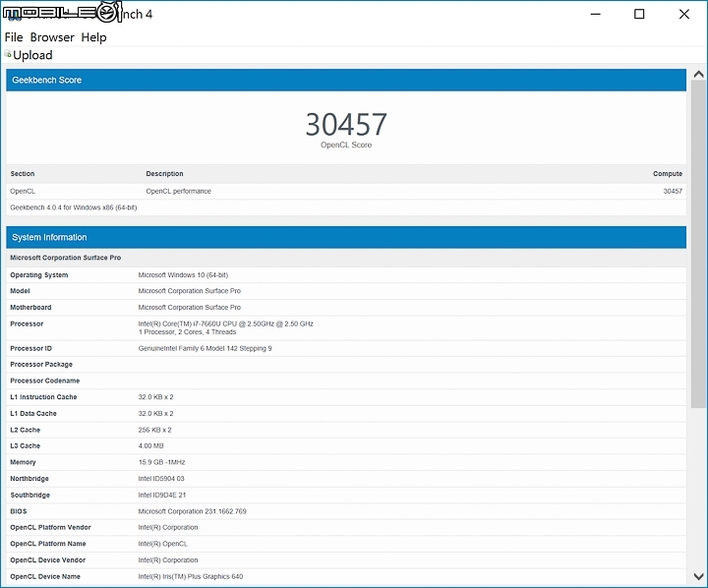This screenshot has height=588, width=708.
Task: Select Memory value 15.9 GB -1MHz
Action: (x=161, y=462)
